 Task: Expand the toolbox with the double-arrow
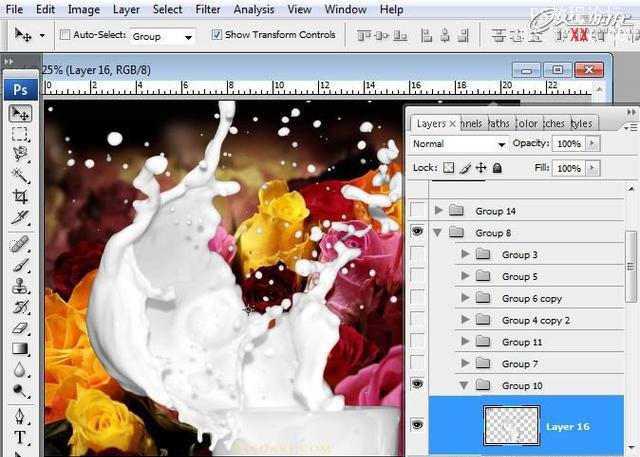pyautogui.click(x=9, y=62)
